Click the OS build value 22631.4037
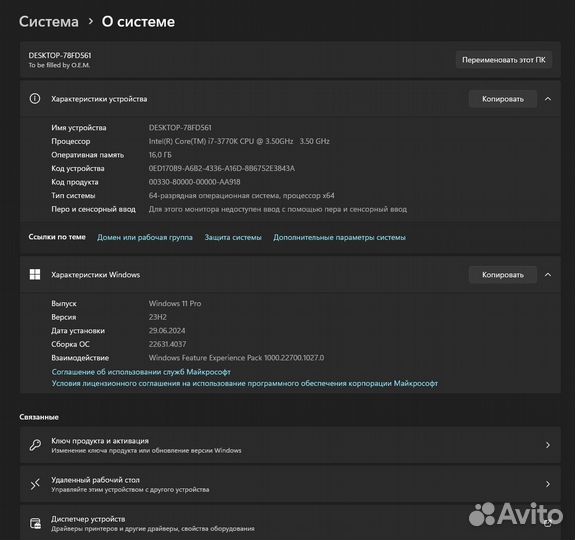This screenshot has width=575, height=540. click(167, 344)
